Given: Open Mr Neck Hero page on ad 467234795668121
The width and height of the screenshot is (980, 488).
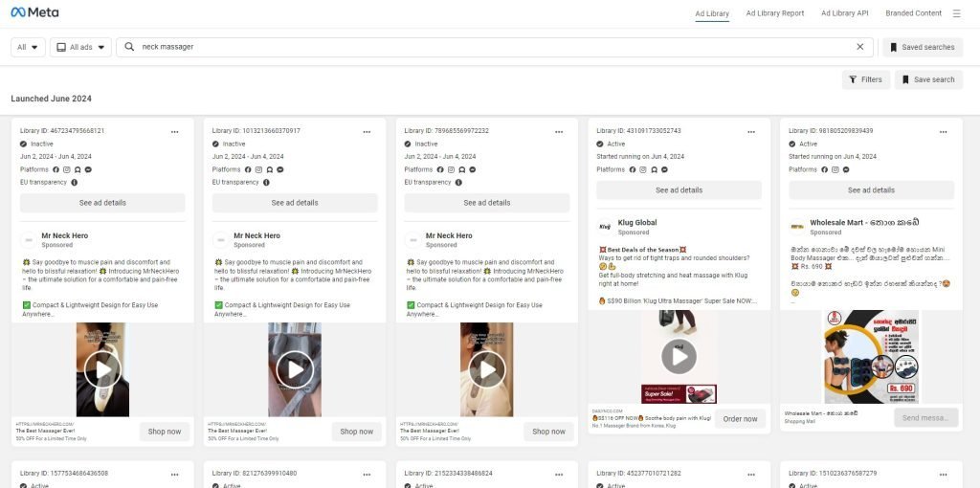Looking at the screenshot, I should (65, 235).
